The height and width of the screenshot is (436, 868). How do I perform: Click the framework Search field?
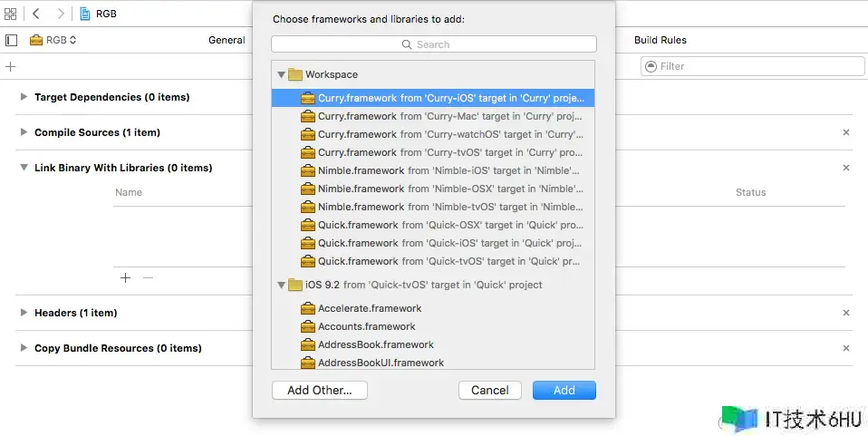[433, 44]
